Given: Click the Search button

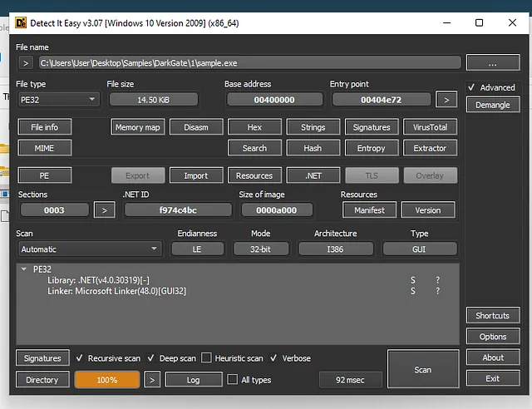Looking at the screenshot, I should point(254,148).
